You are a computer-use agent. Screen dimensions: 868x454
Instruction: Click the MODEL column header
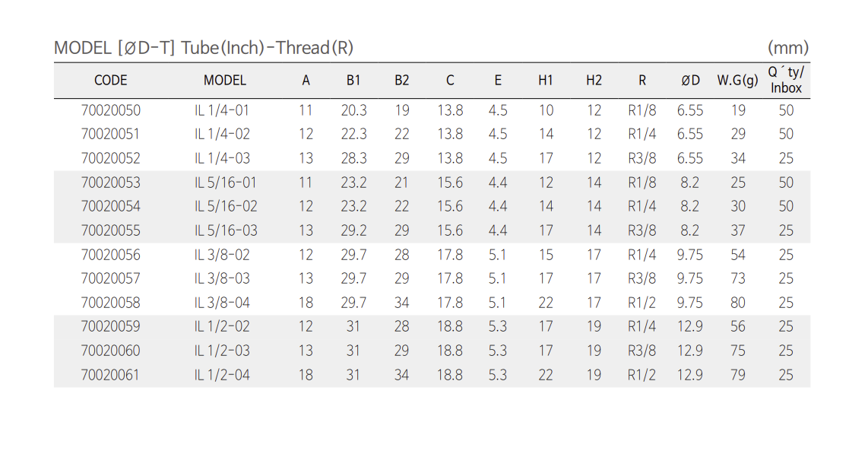tap(225, 80)
